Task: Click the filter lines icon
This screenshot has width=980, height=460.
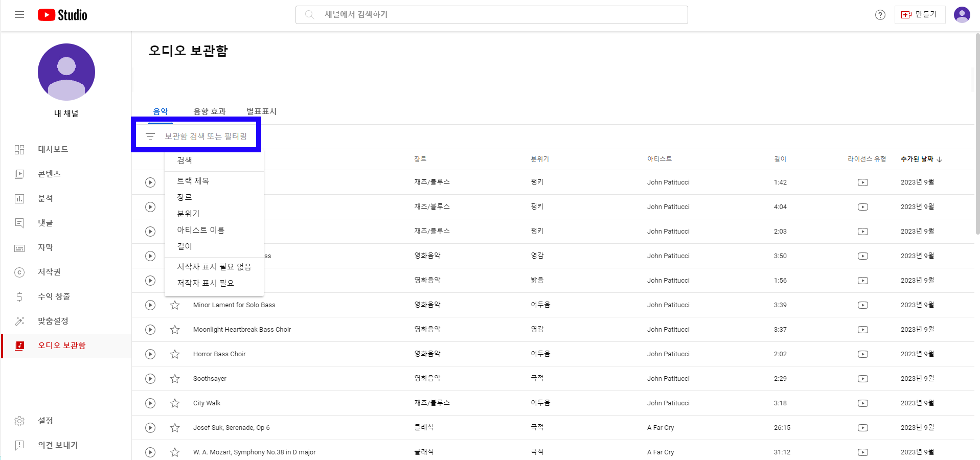Action: click(x=150, y=136)
